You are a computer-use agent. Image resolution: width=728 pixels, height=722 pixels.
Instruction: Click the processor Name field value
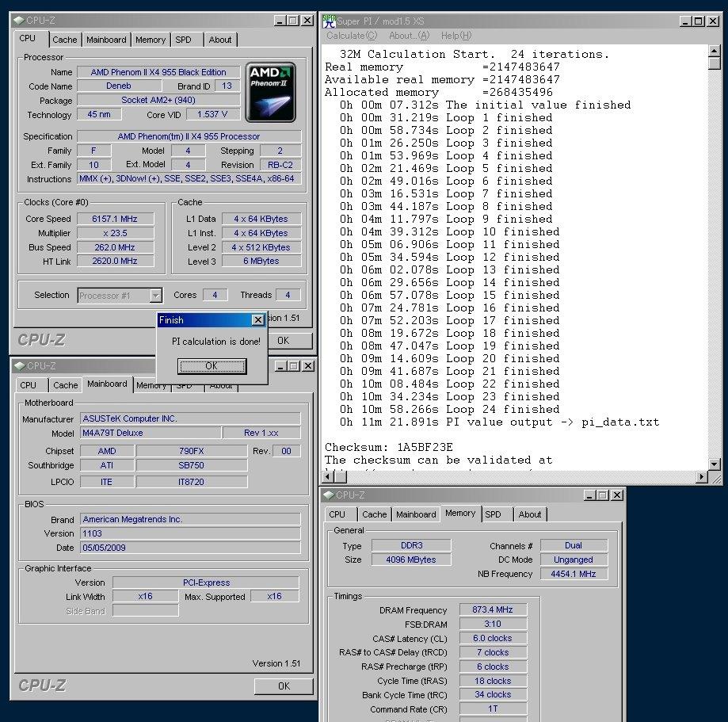click(x=158, y=72)
